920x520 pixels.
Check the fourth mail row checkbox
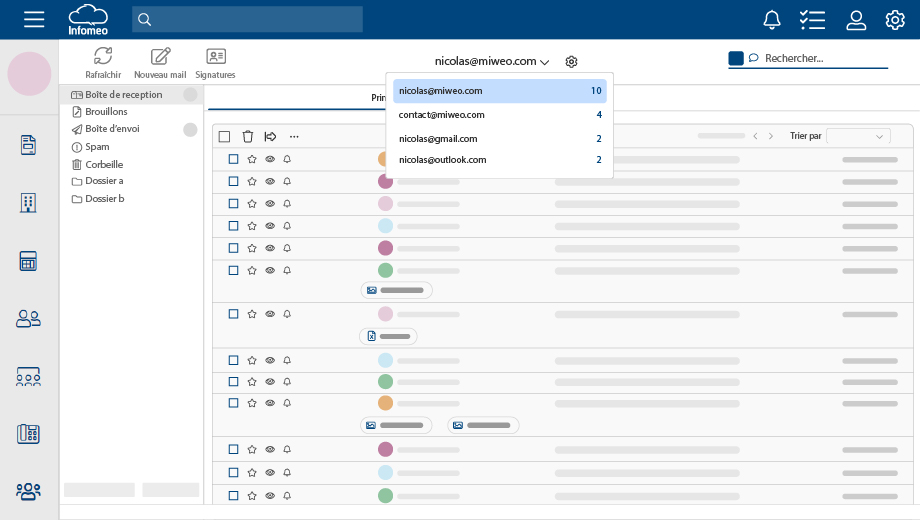point(234,226)
